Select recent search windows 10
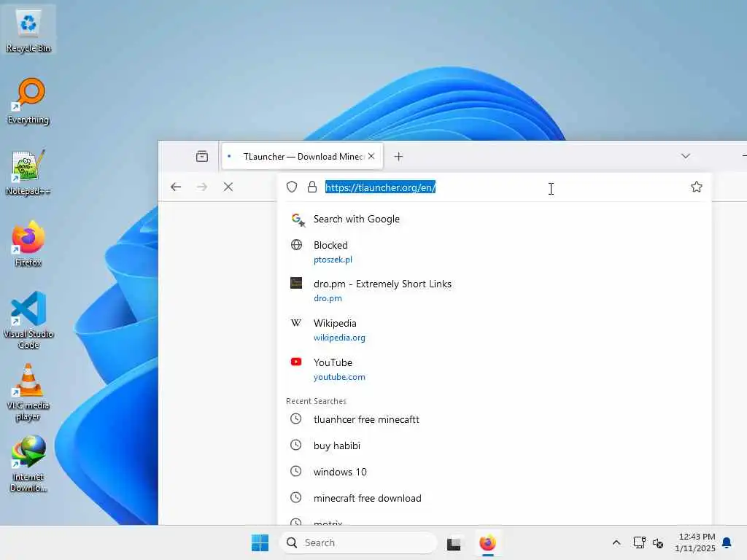This screenshot has height=560, width=747. tap(494, 472)
